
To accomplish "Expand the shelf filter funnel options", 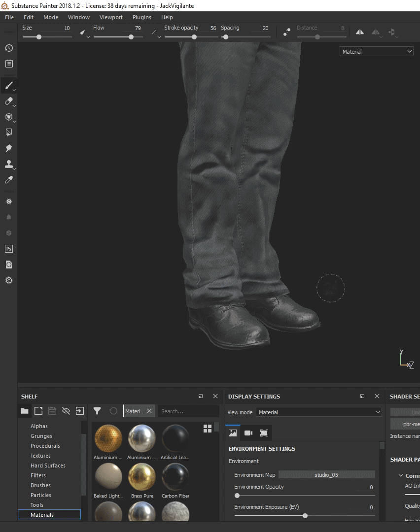I will [x=97, y=411].
